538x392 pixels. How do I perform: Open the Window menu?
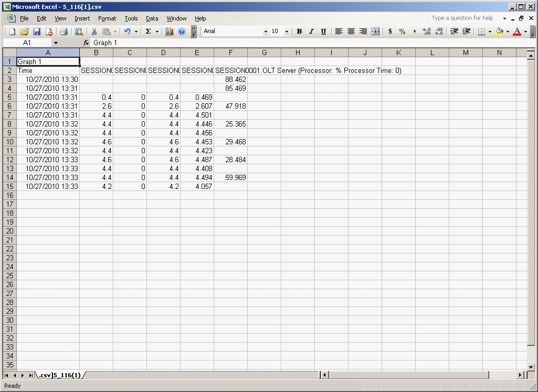176,18
